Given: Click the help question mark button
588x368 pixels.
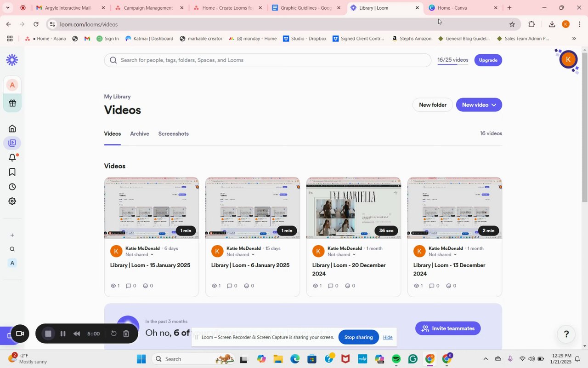Looking at the screenshot, I should [x=566, y=334].
